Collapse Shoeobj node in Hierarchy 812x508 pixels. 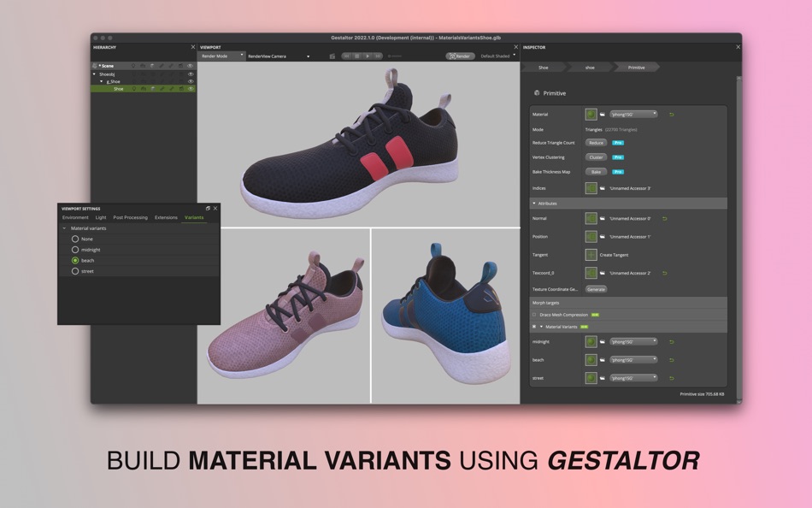[94, 74]
